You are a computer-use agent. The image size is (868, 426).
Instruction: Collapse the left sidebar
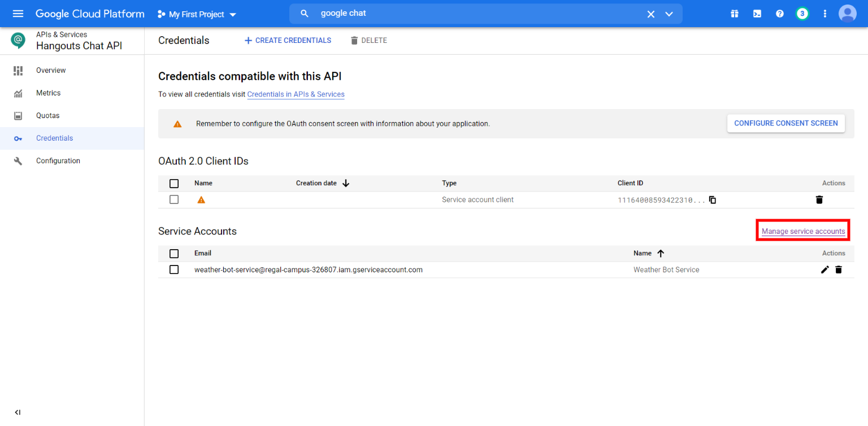click(18, 412)
